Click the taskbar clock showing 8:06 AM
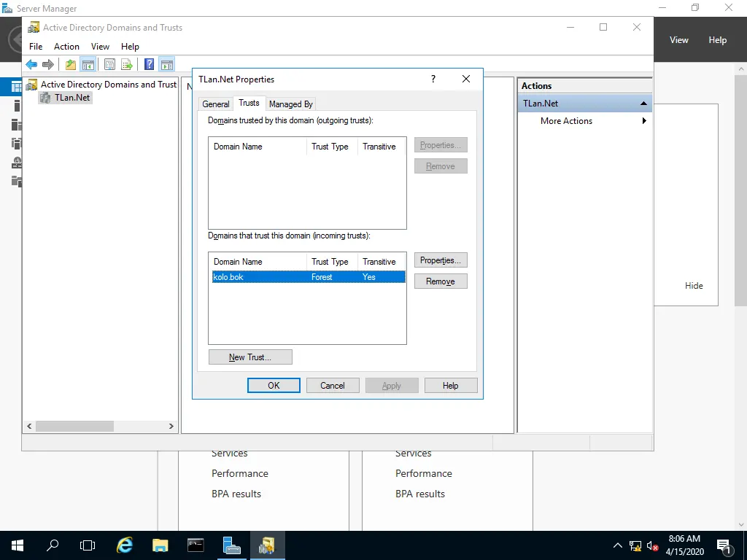Viewport: 747px width, 560px height. pos(684,539)
